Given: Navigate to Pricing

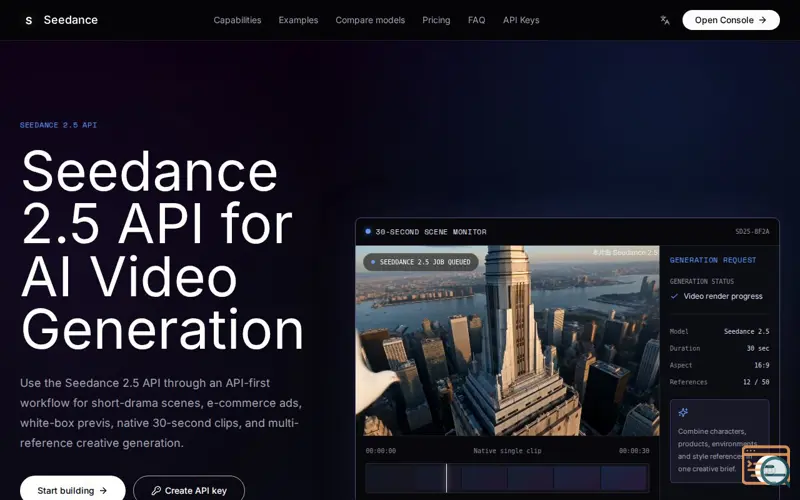Looking at the screenshot, I should click(436, 20).
